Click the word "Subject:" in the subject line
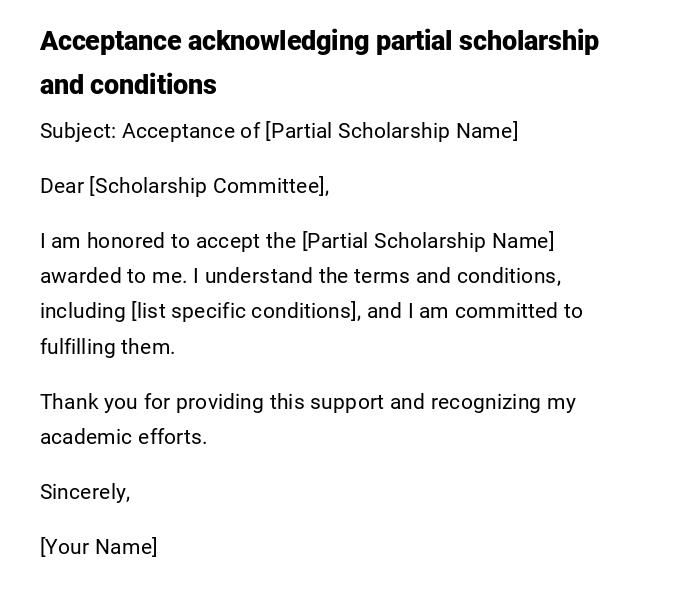The width and height of the screenshot is (700, 610). point(78,131)
